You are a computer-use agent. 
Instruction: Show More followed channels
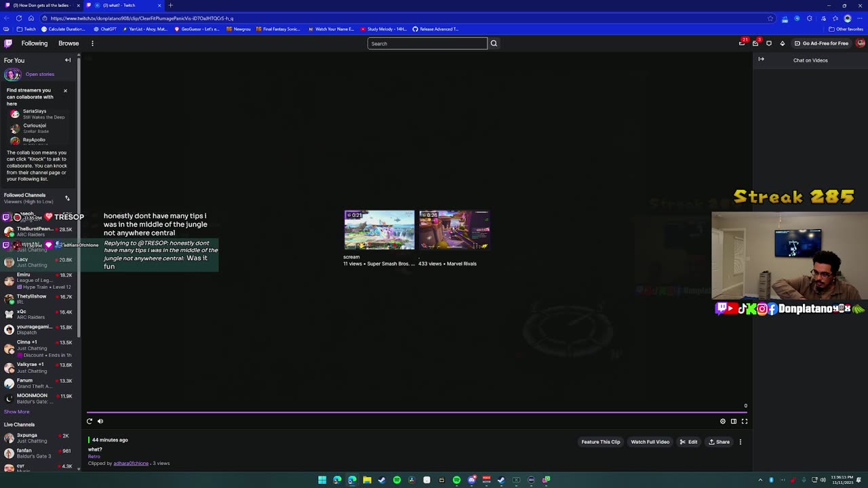pos(17,412)
